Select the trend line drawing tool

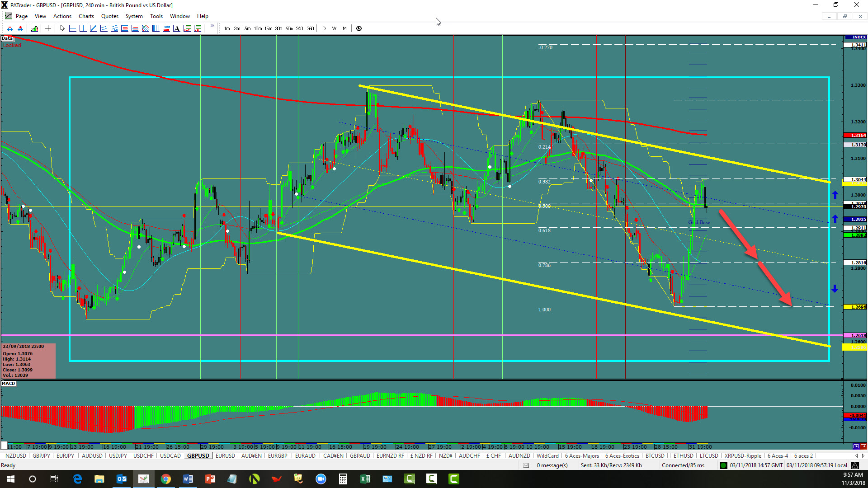[x=93, y=28]
